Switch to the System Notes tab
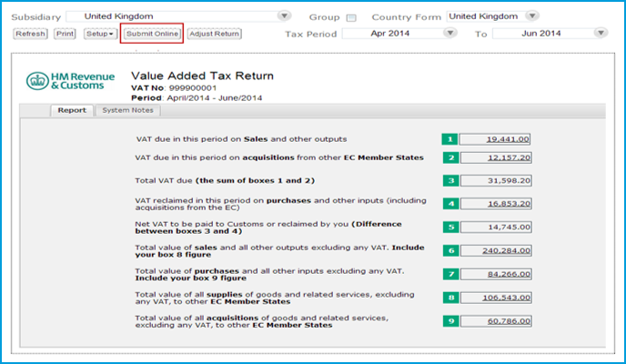The width and height of the screenshot is (626, 364). click(x=128, y=110)
